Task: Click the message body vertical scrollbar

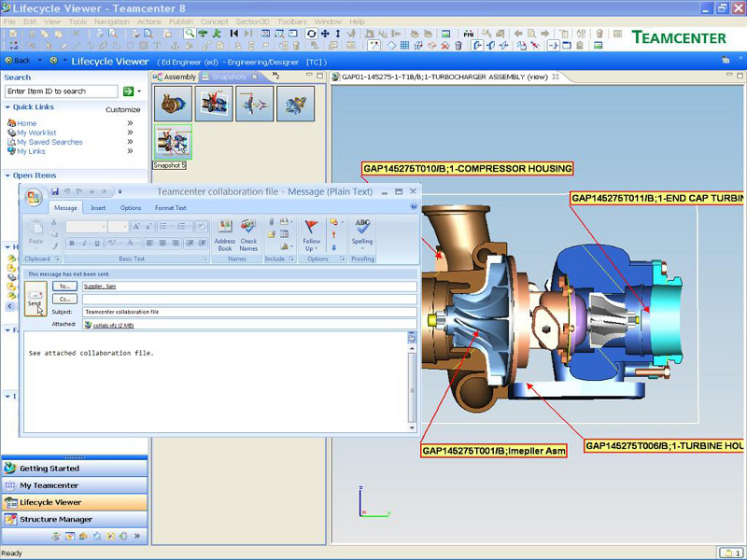Action: pyautogui.click(x=412, y=387)
